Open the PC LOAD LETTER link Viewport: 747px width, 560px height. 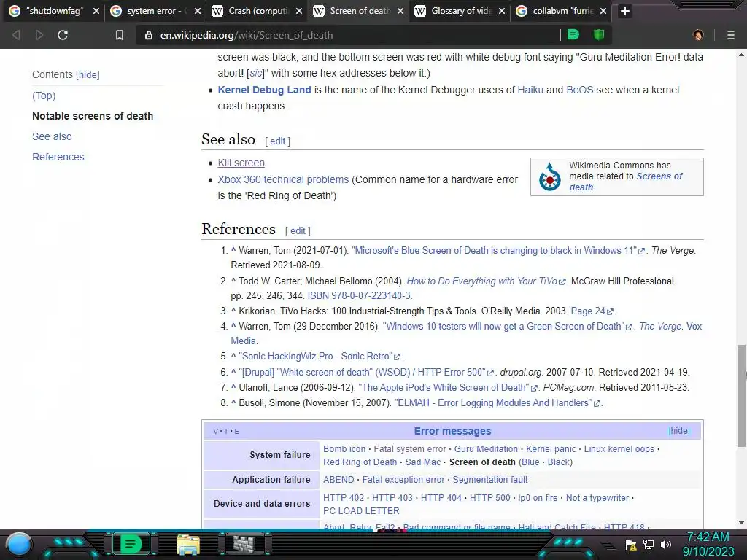[361, 511]
